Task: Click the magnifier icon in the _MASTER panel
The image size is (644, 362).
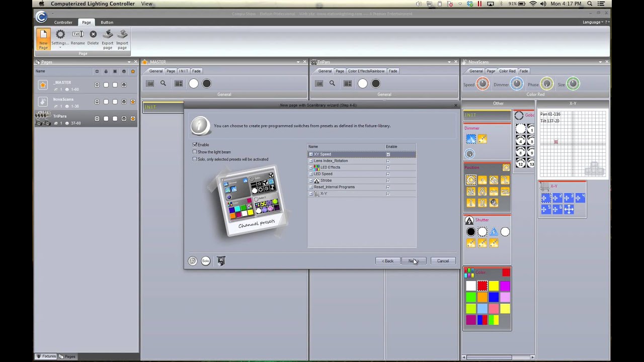Action: (x=163, y=83)
